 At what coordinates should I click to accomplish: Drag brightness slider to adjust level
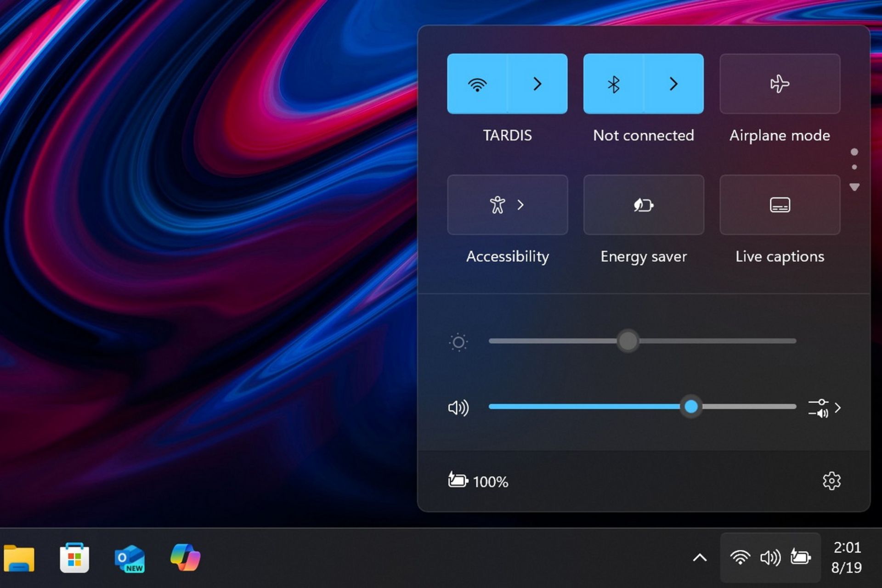tap(626, 341)
